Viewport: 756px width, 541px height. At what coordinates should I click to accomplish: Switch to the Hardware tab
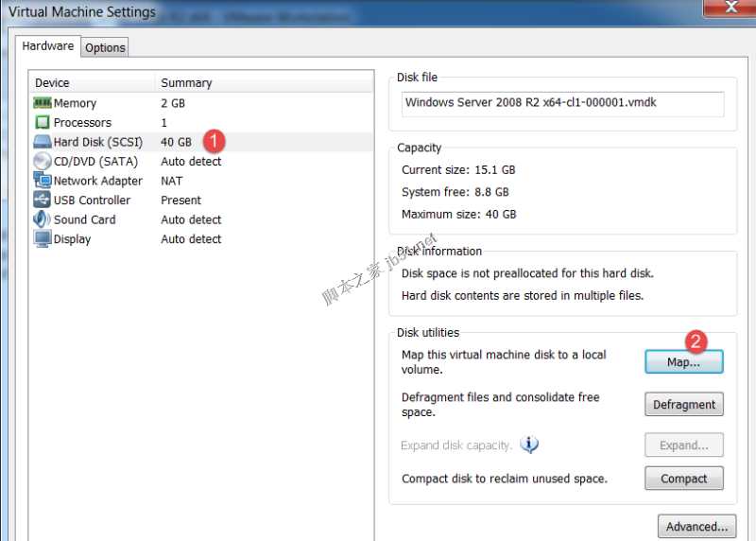48,46
